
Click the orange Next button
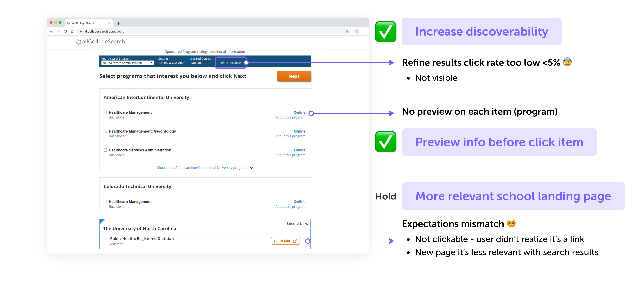[294, 76]
